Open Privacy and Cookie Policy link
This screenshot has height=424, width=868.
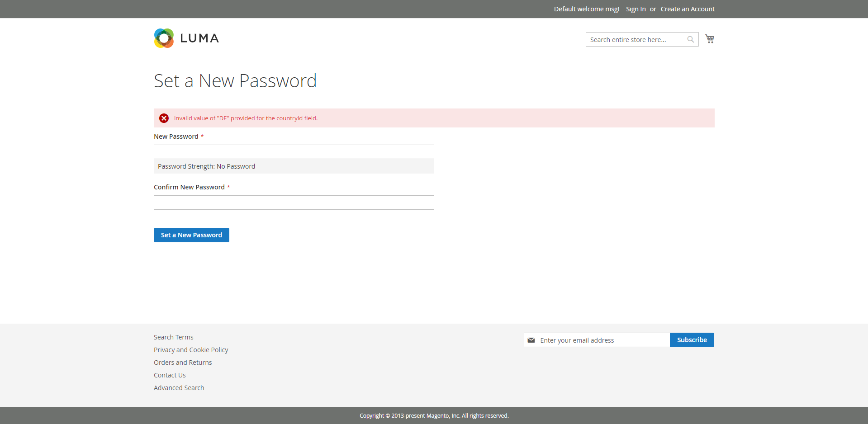pyautogui.click(x=191, y=350)
